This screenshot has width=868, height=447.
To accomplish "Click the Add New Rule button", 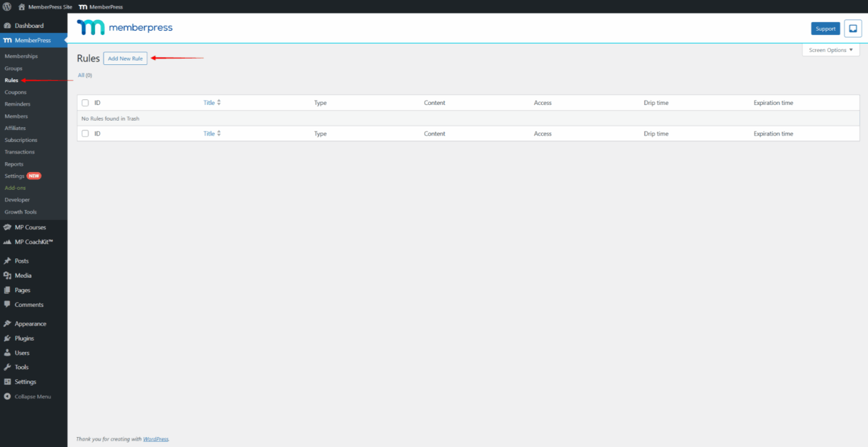I will coord(125,59).
